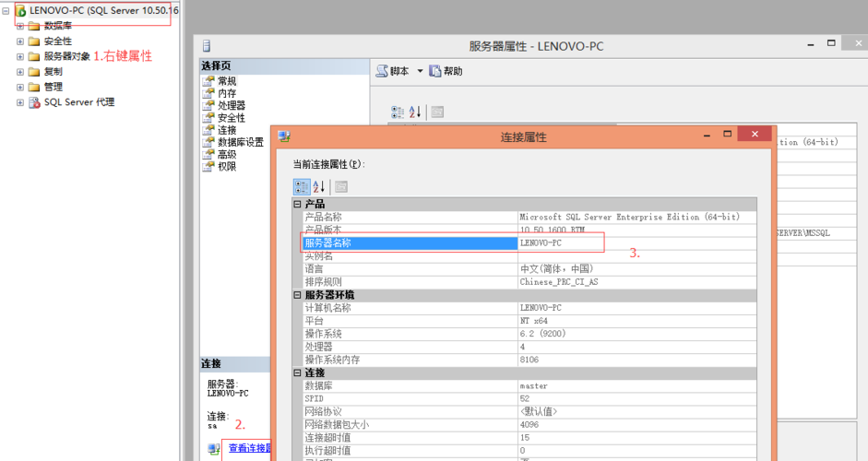Click the 帮助 toolbar button

coord(446,71)
